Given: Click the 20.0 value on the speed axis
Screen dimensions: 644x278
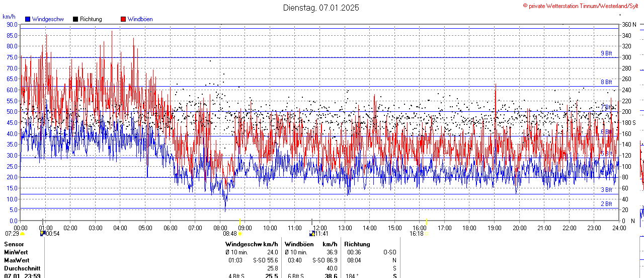Looking at the screenshot, I should (x=13, y=177).
